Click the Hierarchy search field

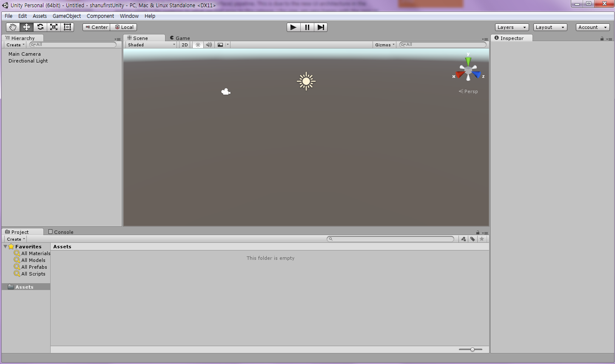coord(73,45)
